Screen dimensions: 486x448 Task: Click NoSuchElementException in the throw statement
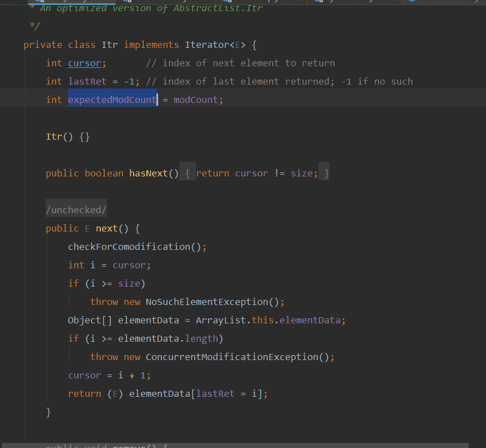tap(207, 302)
